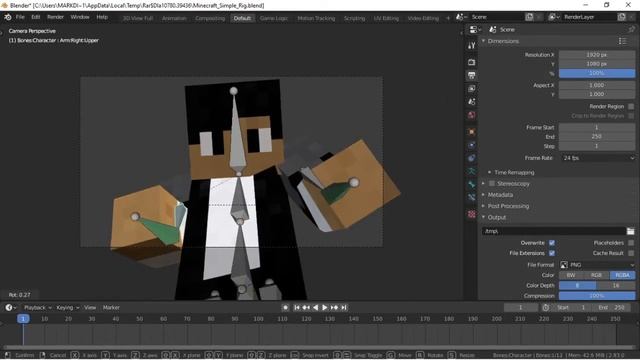Disable the File Extensions checkbox
The image size is (640, 360).
tap(552, 253)
